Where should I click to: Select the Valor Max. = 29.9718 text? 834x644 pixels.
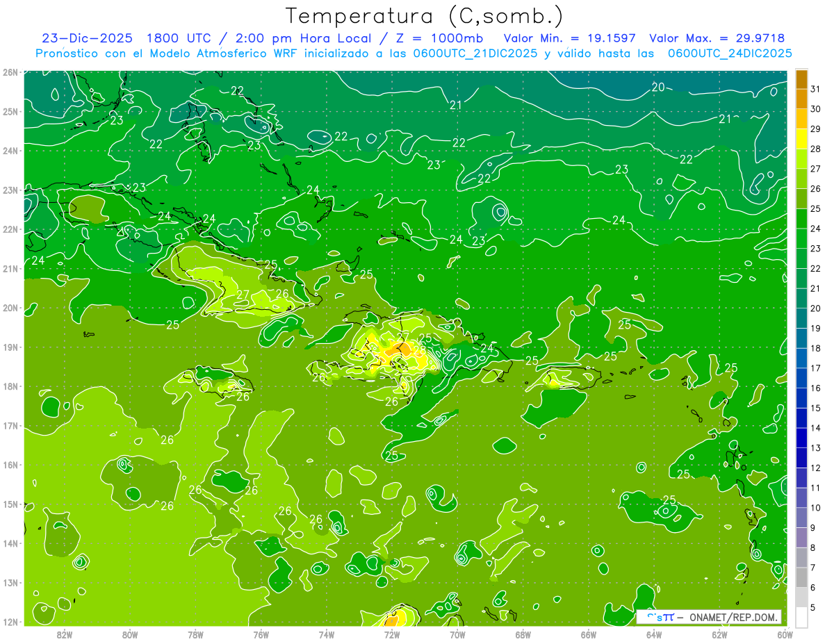717,38
